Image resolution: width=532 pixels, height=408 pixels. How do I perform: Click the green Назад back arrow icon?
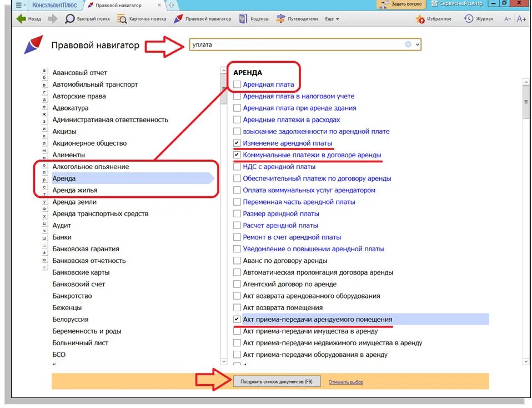[21, 19]
